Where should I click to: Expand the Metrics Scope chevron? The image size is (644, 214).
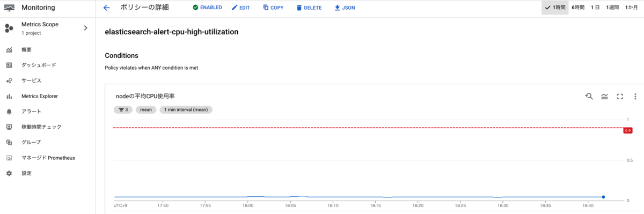85,28
